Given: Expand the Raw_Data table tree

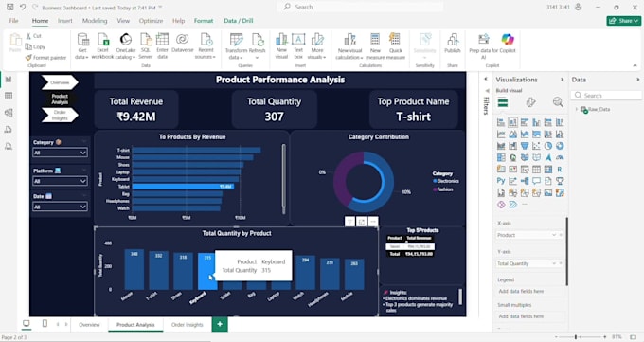Looking at the screenshot, I should [576, 109].
